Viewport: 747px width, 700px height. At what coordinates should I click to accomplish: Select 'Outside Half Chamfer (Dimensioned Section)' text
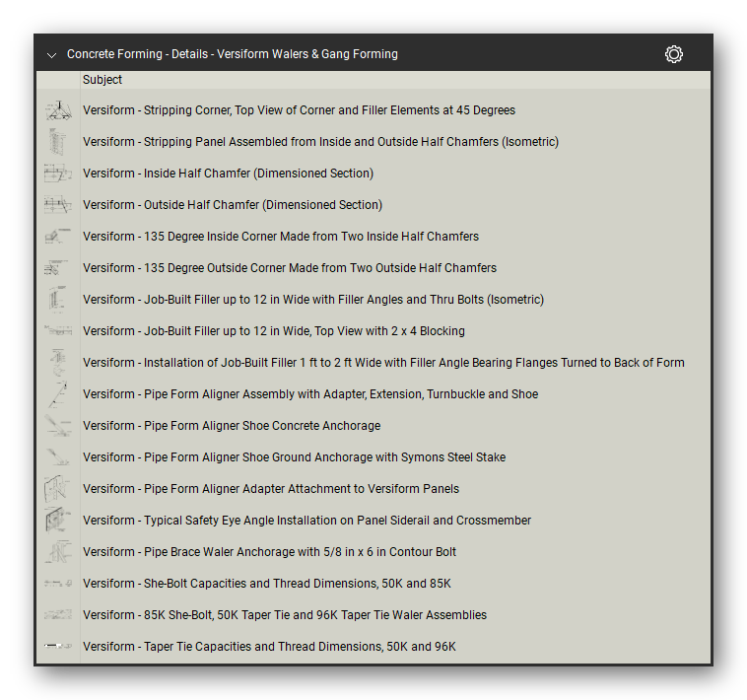[233, 204]
